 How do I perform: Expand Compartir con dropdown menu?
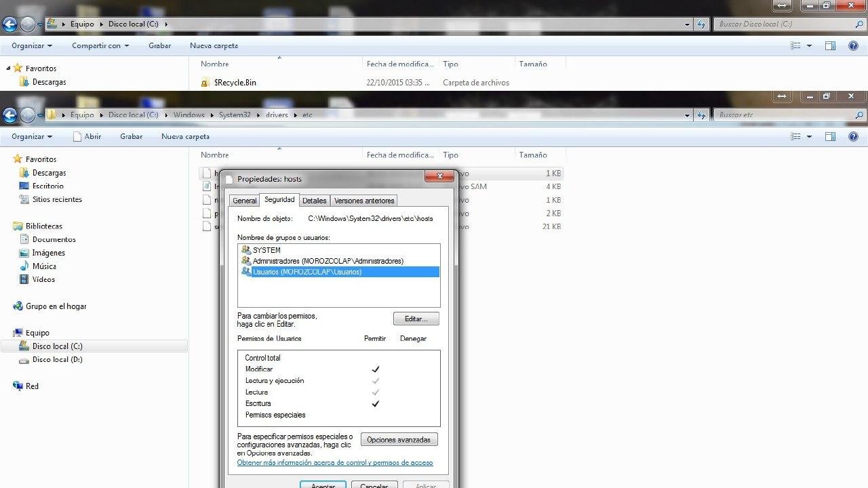100,46
